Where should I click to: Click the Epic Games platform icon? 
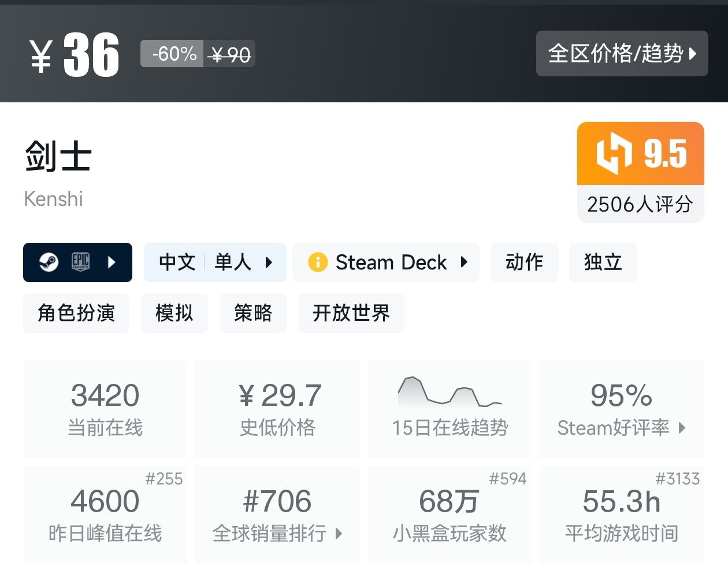[x=80, y=262]
